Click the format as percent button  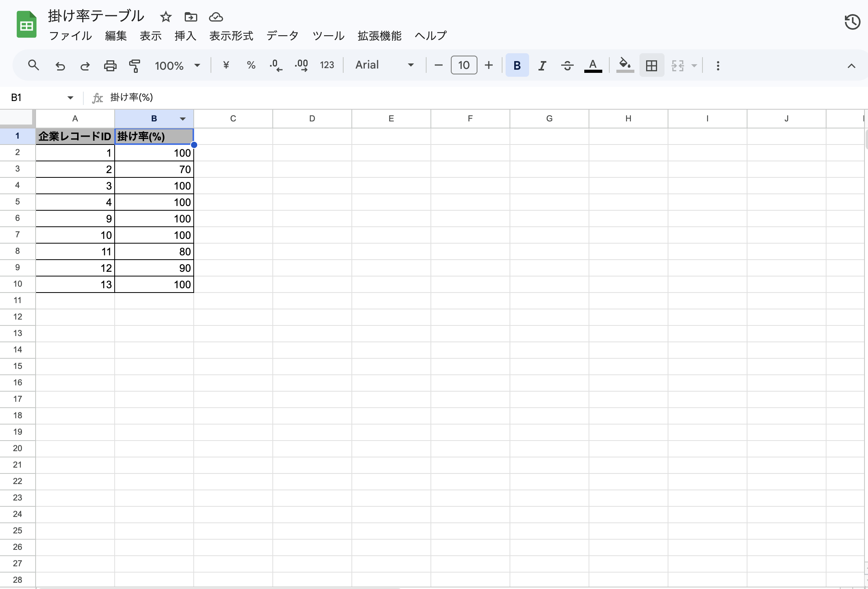click(251, 65)
